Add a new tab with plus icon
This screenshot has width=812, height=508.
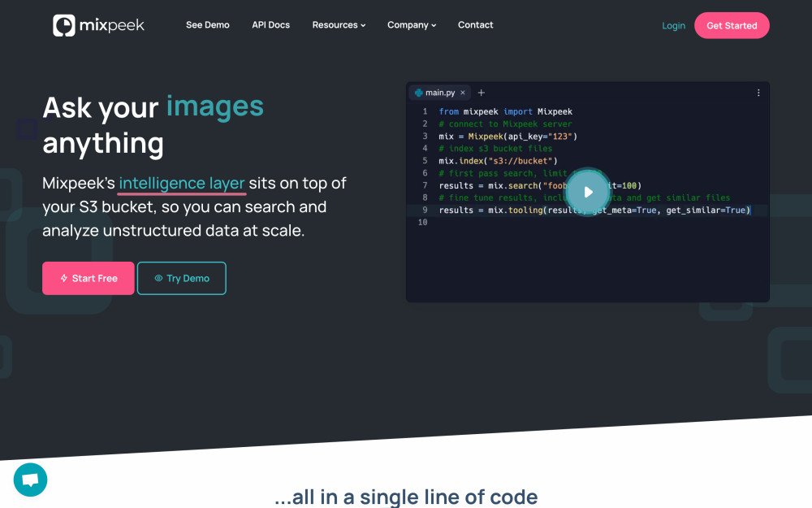point(481,93)
